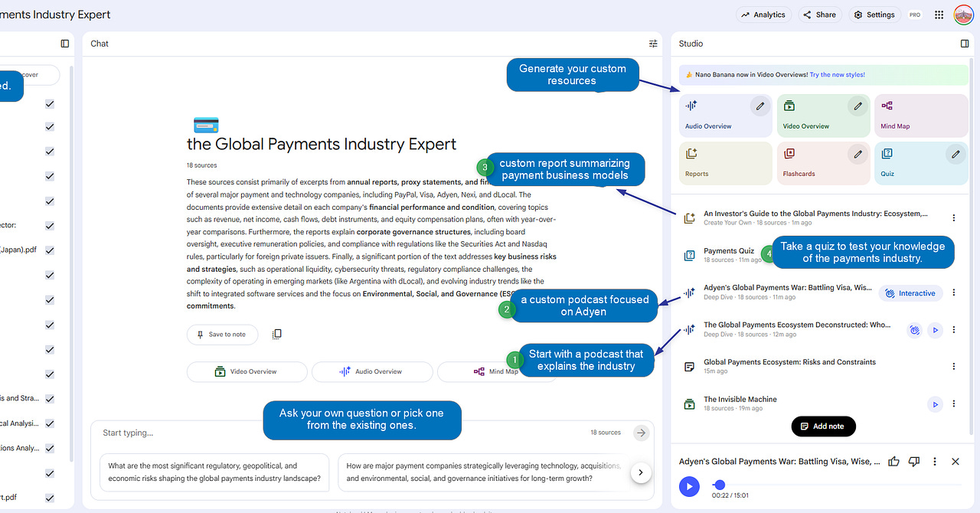Open Google apps grid launcher
The image size is (980, 513).
pyautogui.click(x=939, y=15)
